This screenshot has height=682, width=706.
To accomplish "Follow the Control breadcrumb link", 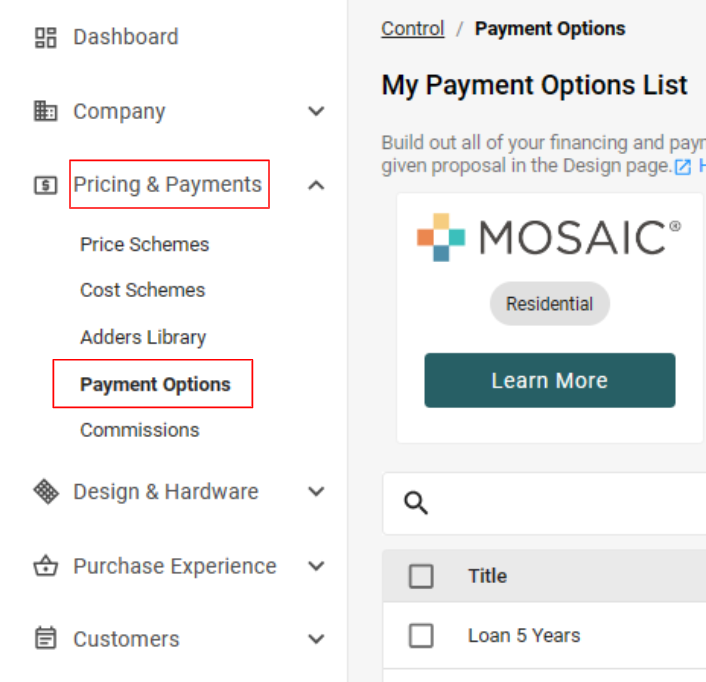I will click(413, 29).
